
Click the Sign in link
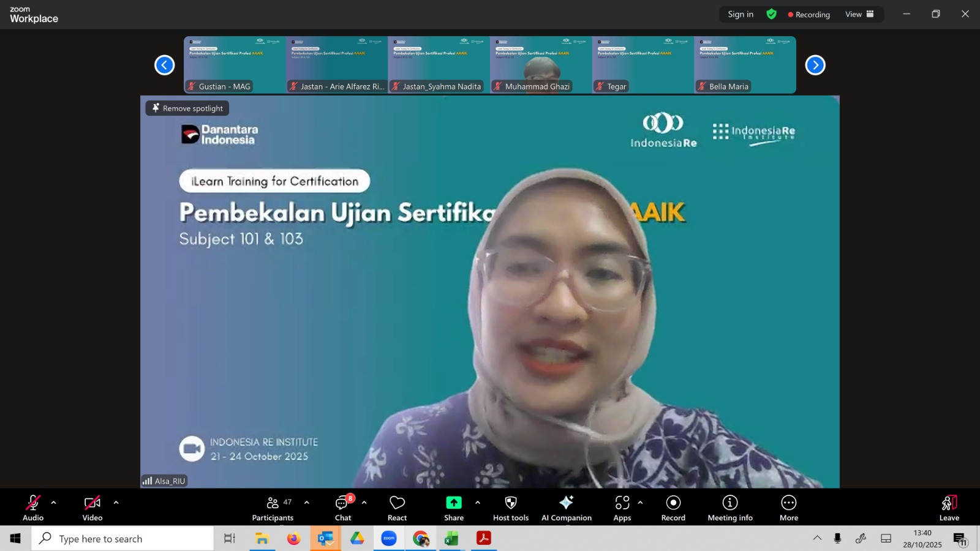tap(740, 14)
